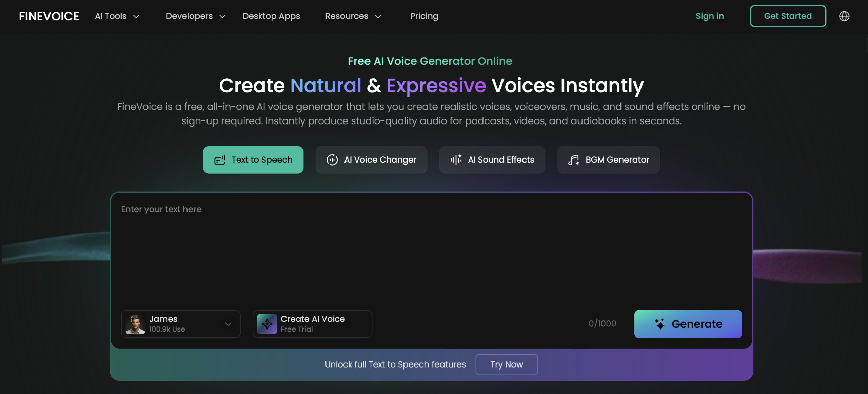Go to the Pricing page
The image size is (868, 394).
pos(424,16)
